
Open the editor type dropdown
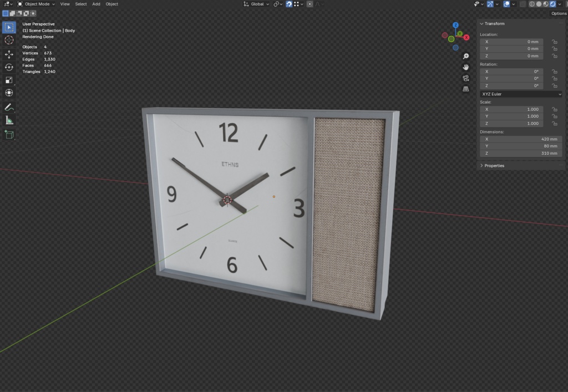coord(8,4)
